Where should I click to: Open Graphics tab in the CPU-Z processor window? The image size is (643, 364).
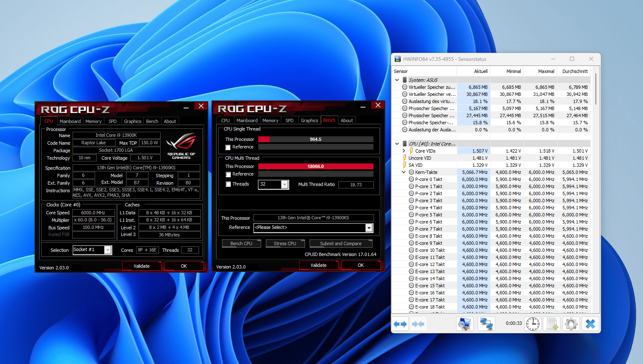tap(133, 121)
